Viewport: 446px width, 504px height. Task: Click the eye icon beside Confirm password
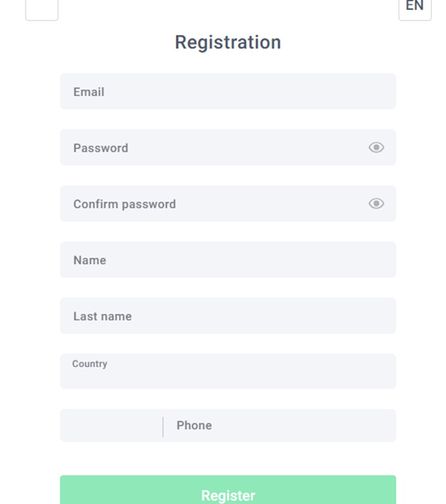tap(376, 203)
